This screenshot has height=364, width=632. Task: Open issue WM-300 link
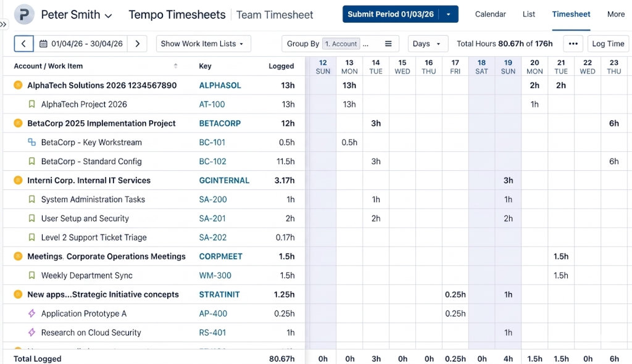pos(215,275)
